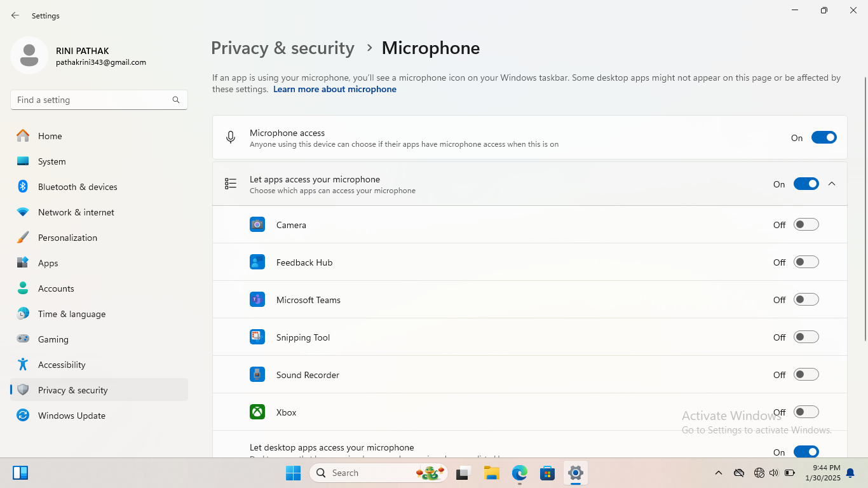Open Learn more about microphone link
This screenshot has height=488, width=868.
(334, 90)
